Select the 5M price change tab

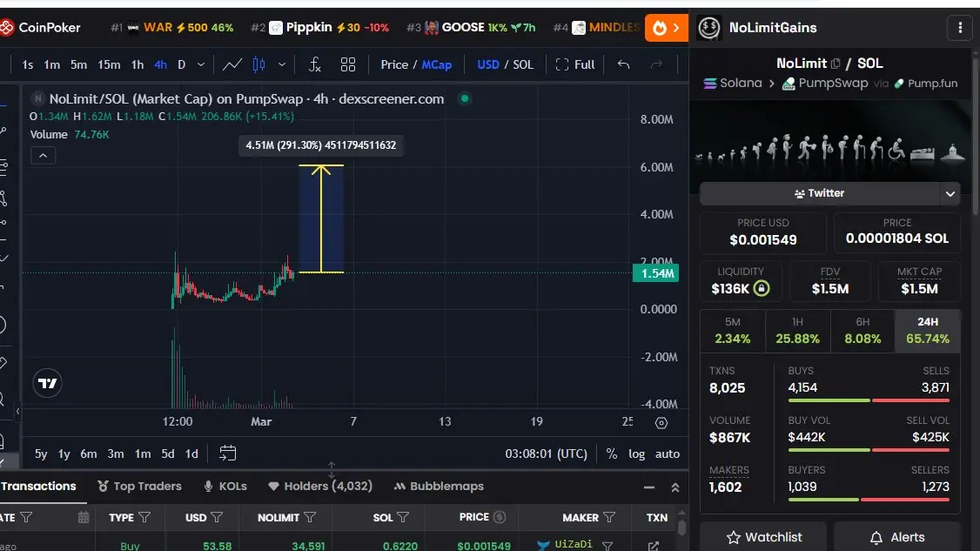point(733,330)
